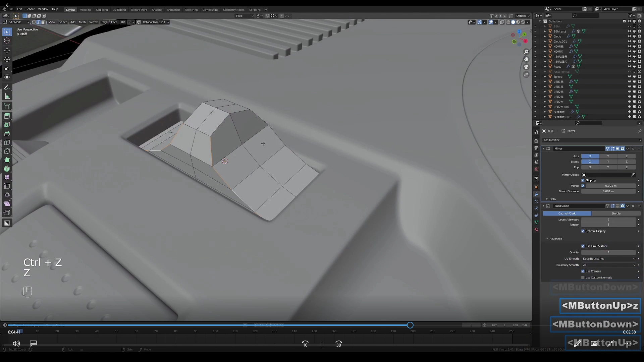Click the zoom magnifier viewport icon

pos(526,52)
